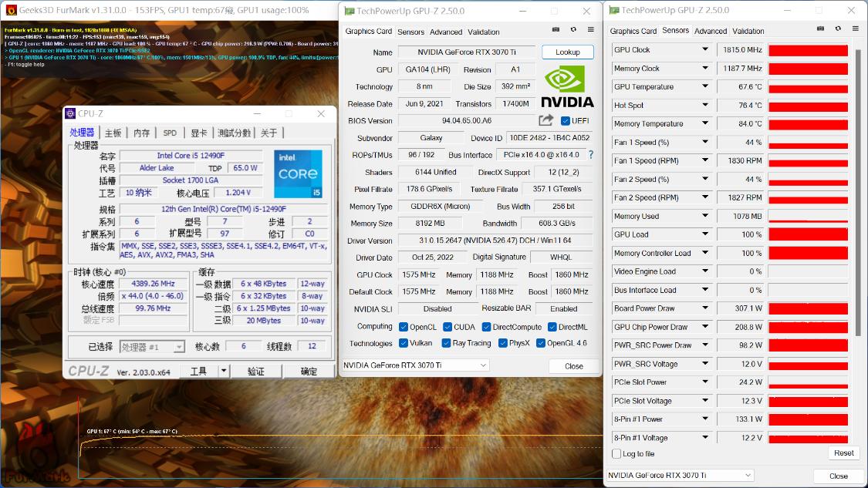The image size is (868, 488).
Task: Switch to the Advanced tab in GPU-Z Graphics Card window
Action: pyautogui.click(x=446, y=32)
